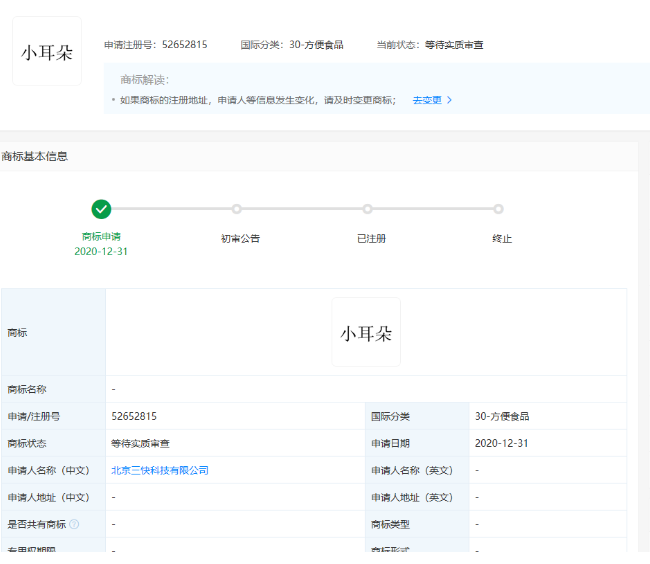Click the 去变更 link
The width and height of the screenshot is (650, 564).
[427, 100]
